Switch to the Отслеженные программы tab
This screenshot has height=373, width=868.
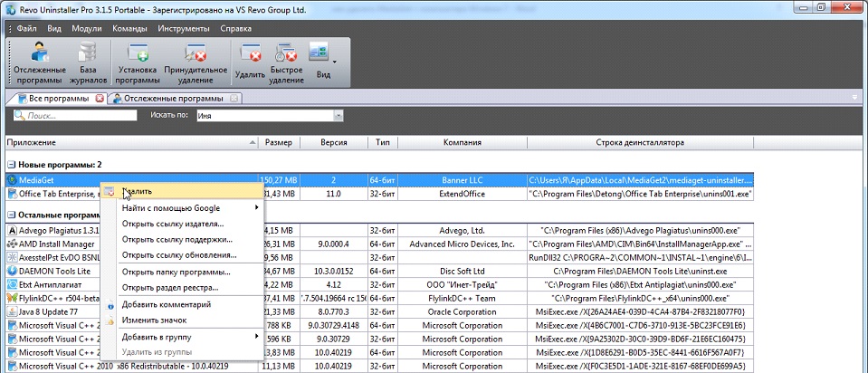(172, 98)
